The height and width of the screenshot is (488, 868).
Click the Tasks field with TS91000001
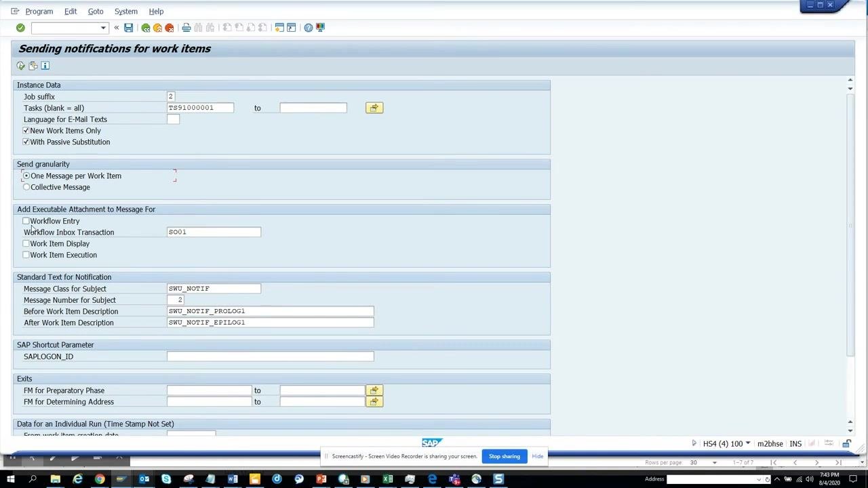click(201, 108)
